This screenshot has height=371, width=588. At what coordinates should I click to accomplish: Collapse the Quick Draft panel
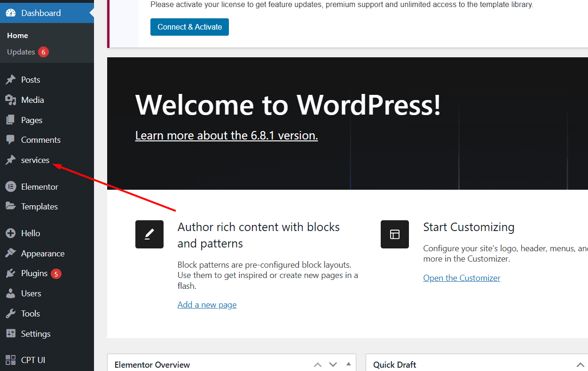(580, 364)
